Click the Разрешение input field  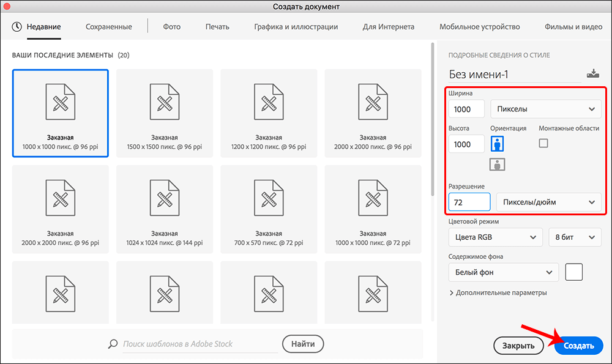469,201
